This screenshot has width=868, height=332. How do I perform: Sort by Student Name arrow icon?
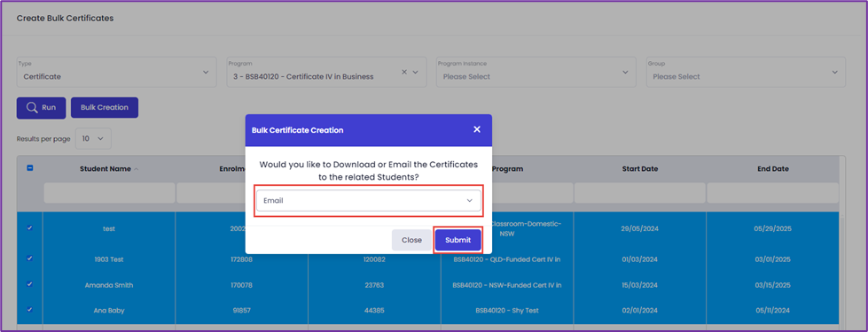coord(137,169)
